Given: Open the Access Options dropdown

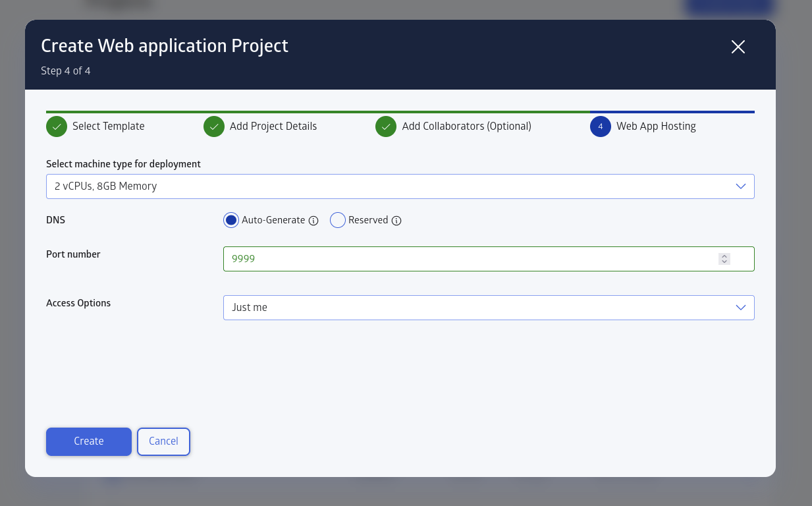Looking at the screenshot, I should click(x=489, y=308).
